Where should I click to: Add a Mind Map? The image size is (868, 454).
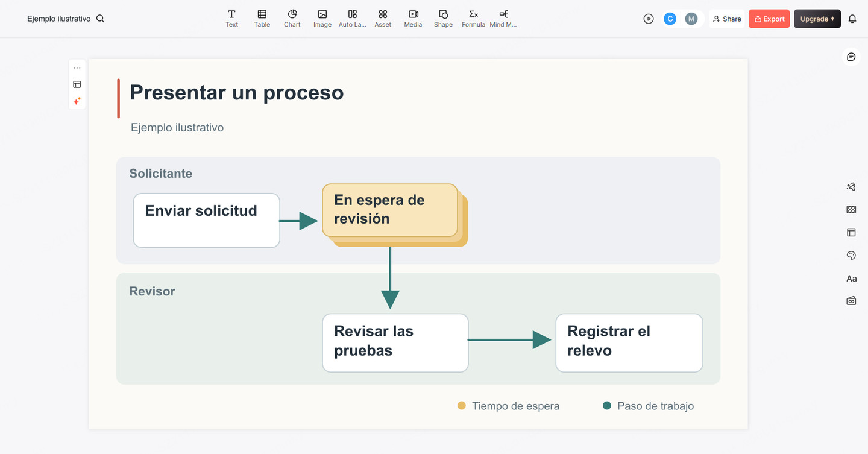pyautogui.click(x=503, y=18)
